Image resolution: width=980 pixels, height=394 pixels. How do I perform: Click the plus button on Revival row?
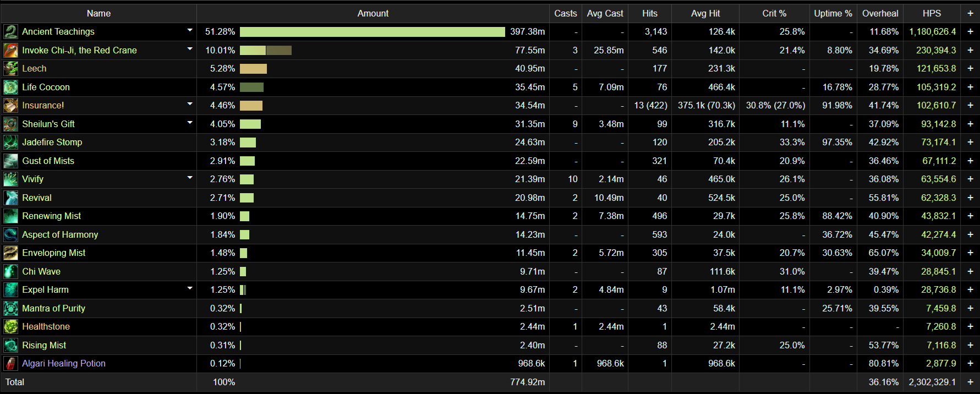coord(970,198)
